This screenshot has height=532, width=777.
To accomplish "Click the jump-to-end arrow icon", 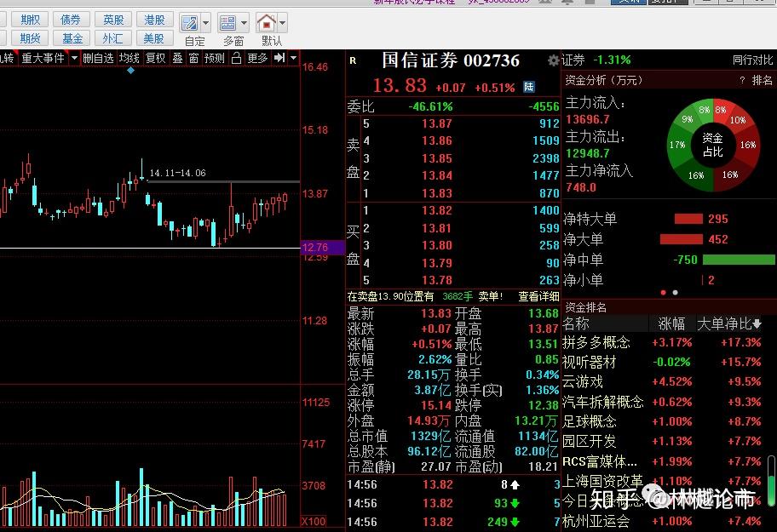I will [279, 58].
